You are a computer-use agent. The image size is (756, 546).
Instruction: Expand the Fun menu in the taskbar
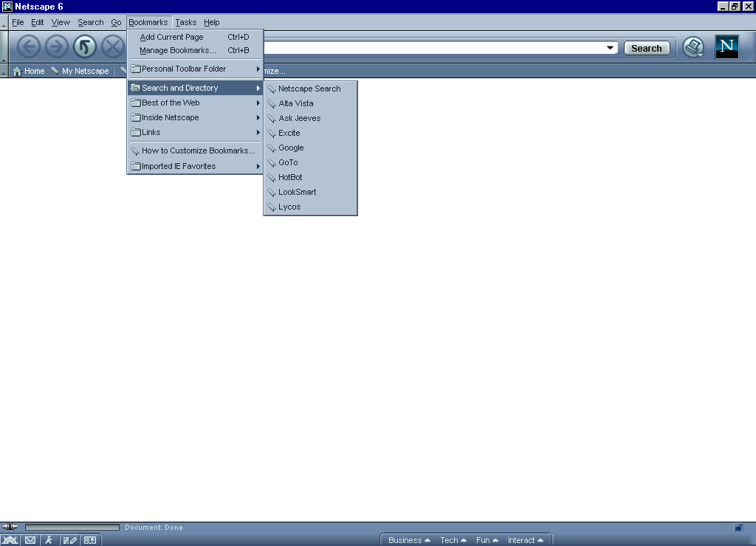tap(487, 540)
